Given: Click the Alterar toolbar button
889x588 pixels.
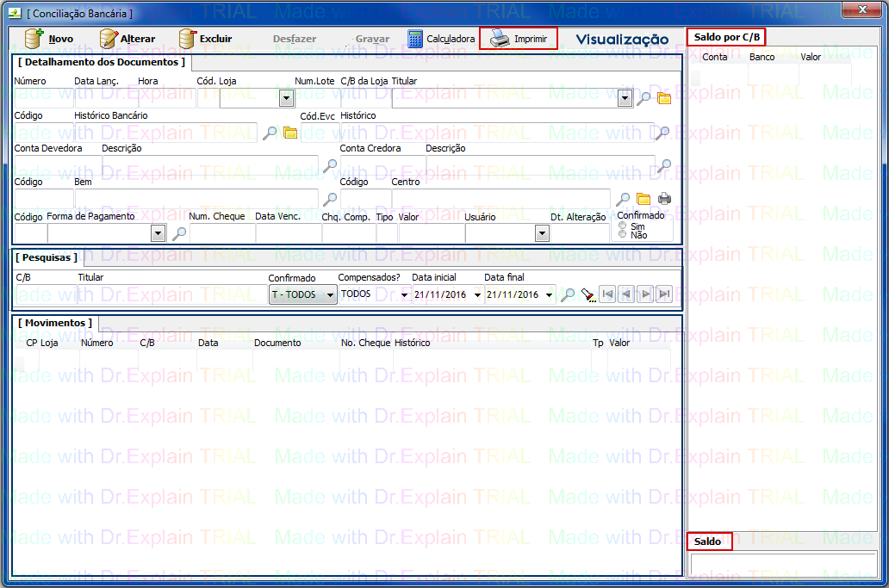Looking at the screenshot, I should (x=127, y=39).
